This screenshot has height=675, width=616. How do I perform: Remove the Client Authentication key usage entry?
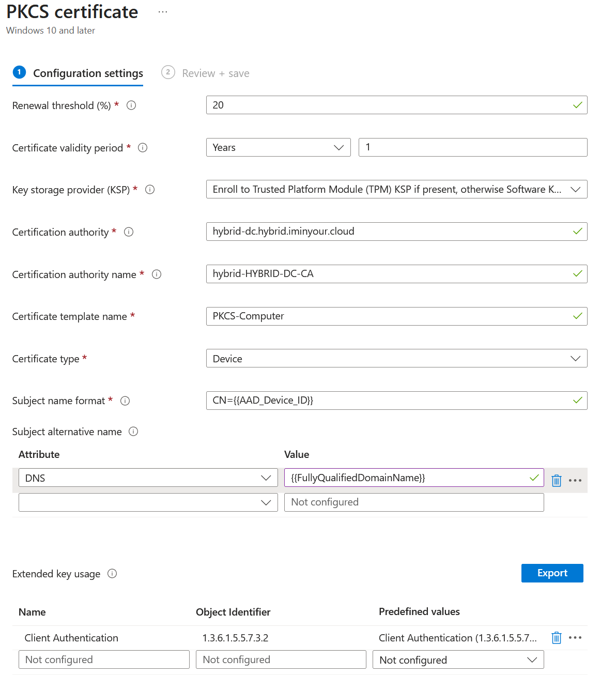(x=556, y=638)
